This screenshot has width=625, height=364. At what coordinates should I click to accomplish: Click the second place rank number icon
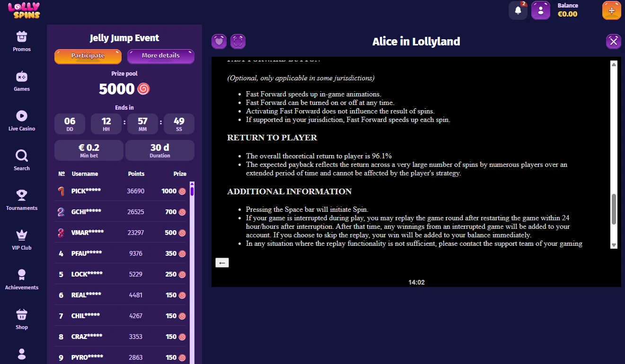(61, 212)
